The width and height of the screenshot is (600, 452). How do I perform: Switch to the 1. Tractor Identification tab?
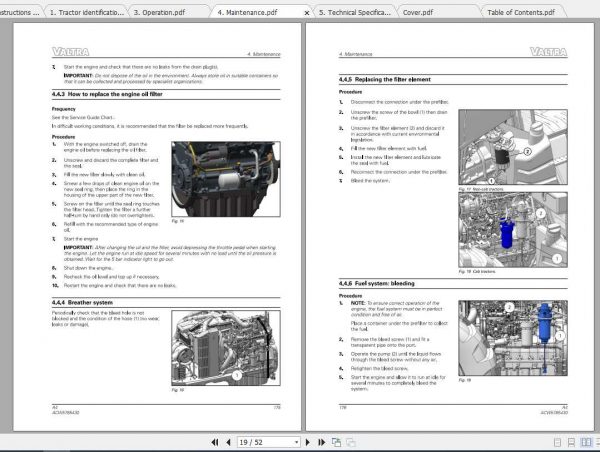pos(87,12)
